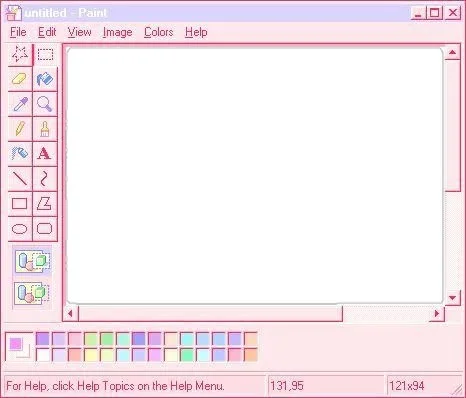The height and width of the screenshot is (398, 466).
Task: Open the View menu
Action: coord(79,32)
